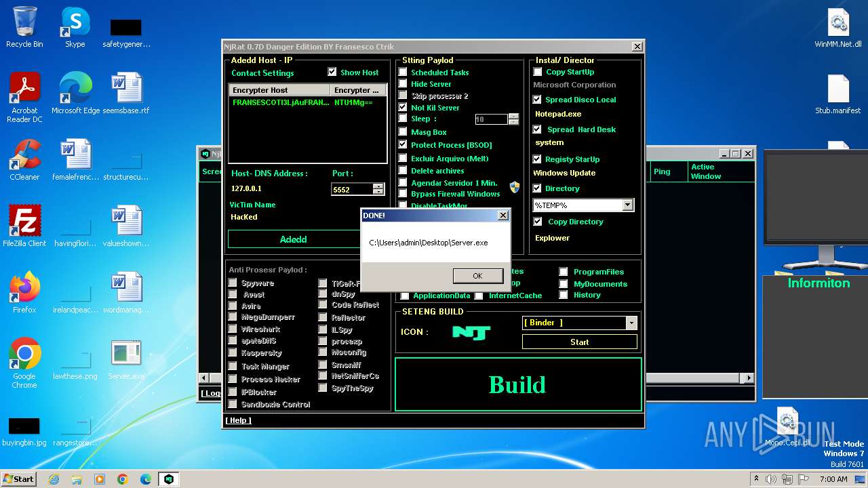Open Chrome from the taskbar
Image resolution: width=868 pixels, height=488 pixels.
pyautogui.click(x=123, y=479)
